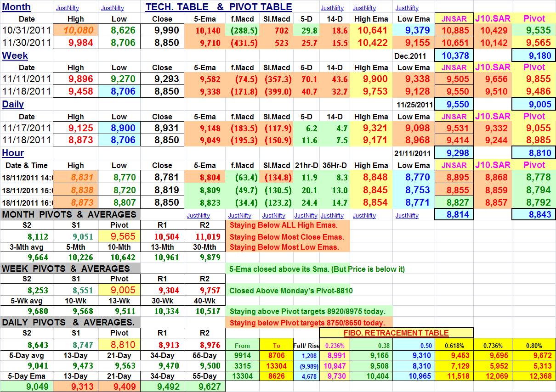
Task: Click the 9,855 weekly Pivot cell
Action: point(534,79)
